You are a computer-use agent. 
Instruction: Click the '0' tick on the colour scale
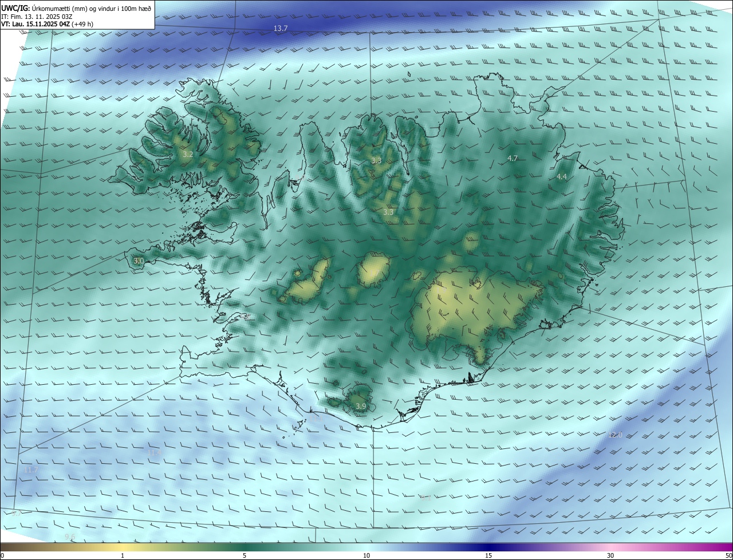point(2,556)
